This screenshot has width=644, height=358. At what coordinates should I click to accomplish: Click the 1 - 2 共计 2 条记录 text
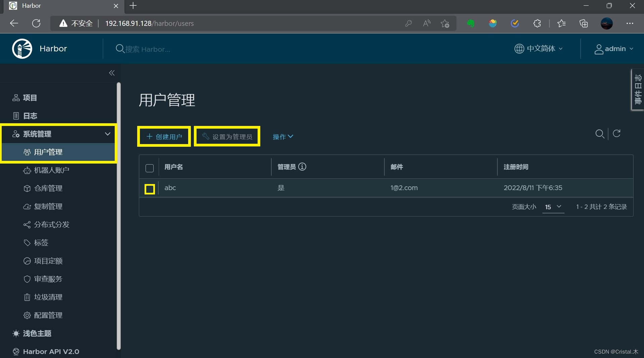click(x=601, y=207)
